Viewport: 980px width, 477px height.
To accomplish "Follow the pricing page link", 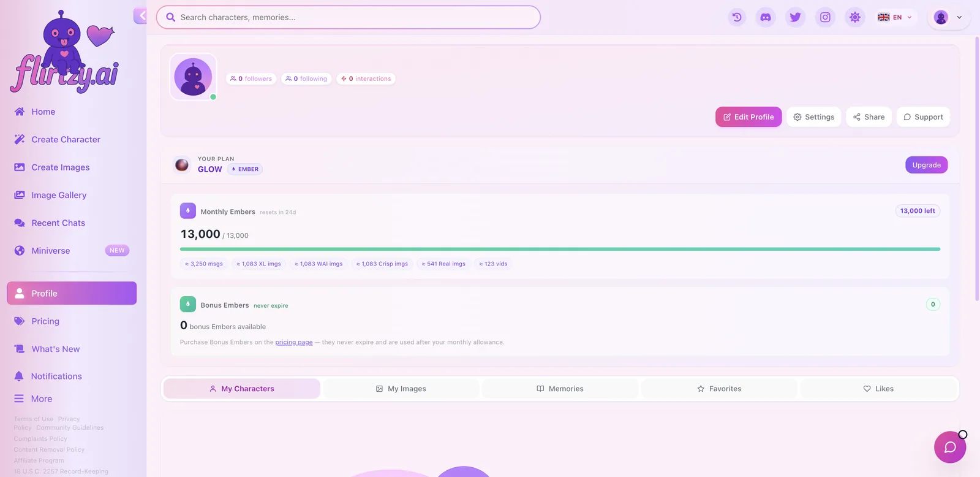I will point(294,342).
